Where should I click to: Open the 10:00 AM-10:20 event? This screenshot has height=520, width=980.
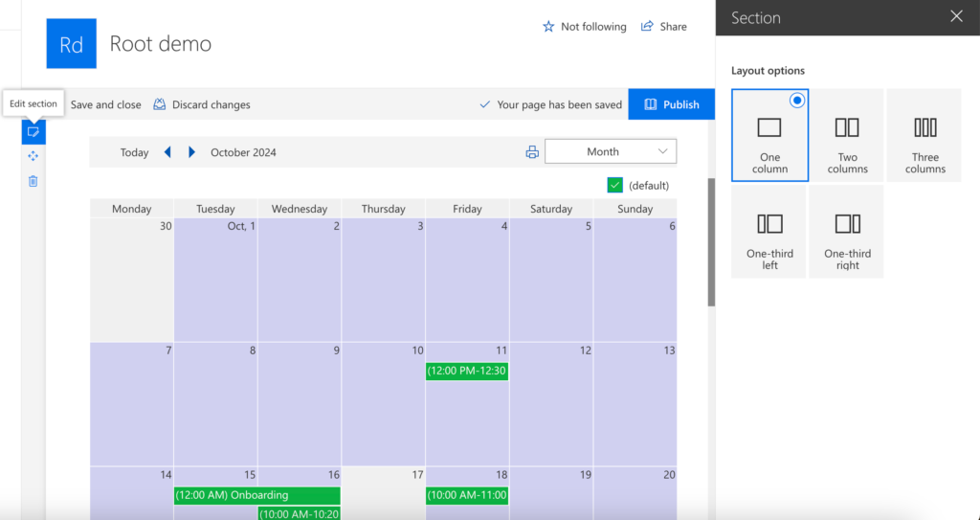(300, 513)
